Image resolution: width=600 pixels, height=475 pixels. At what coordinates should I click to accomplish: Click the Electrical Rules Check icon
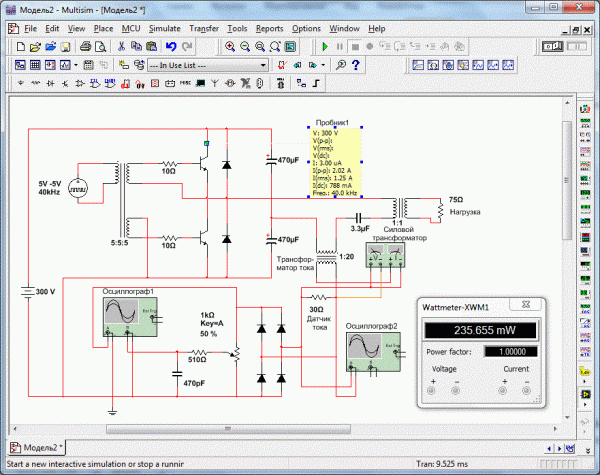click(282, 65)
